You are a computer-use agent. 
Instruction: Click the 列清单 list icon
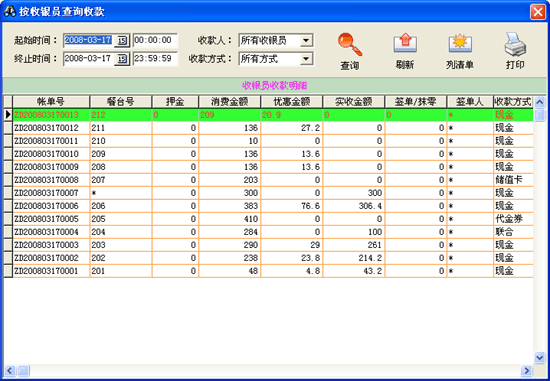pos(460,44)
